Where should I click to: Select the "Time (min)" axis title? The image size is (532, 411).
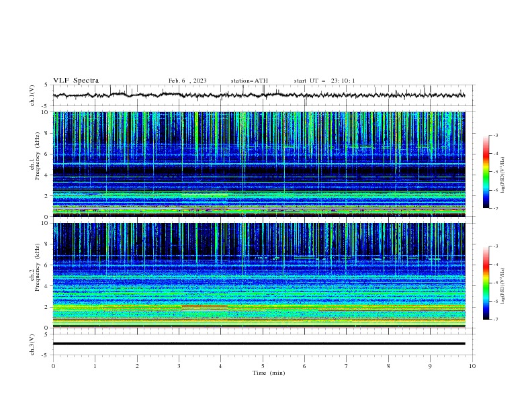coord(269,373)
